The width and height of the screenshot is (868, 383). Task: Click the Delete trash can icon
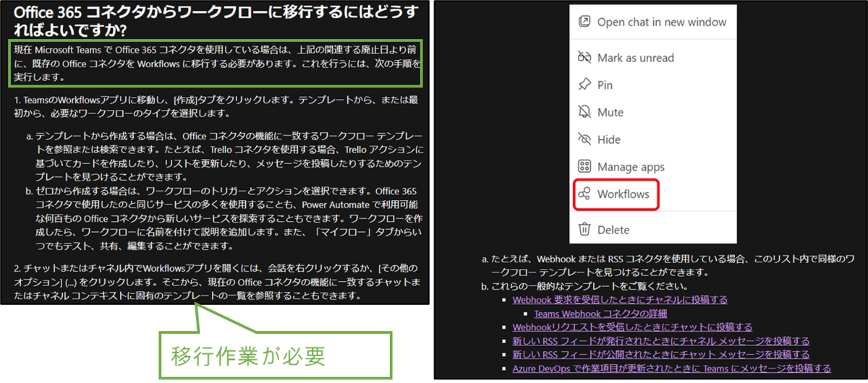pos(584,230)
